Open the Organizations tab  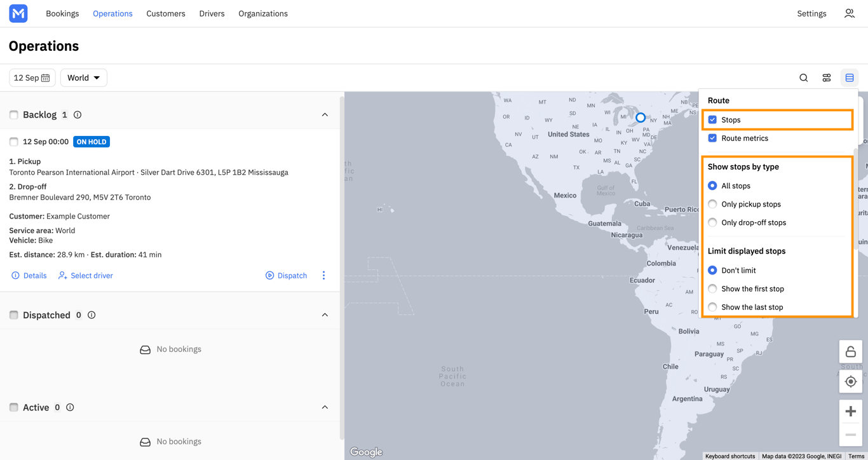pyautogui.click(x=263, y=13)
